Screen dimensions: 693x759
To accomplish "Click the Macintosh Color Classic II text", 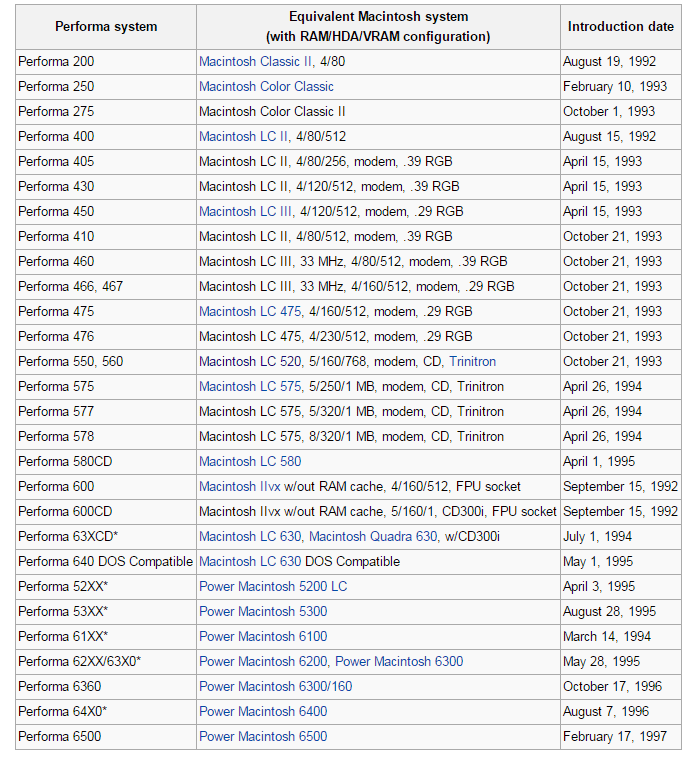I will click(272, 112).
